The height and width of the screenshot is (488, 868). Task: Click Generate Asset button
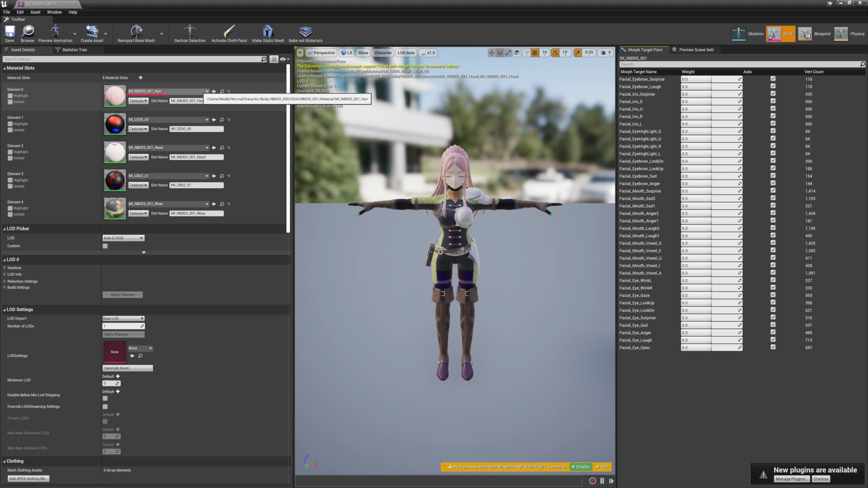point(128,368)
